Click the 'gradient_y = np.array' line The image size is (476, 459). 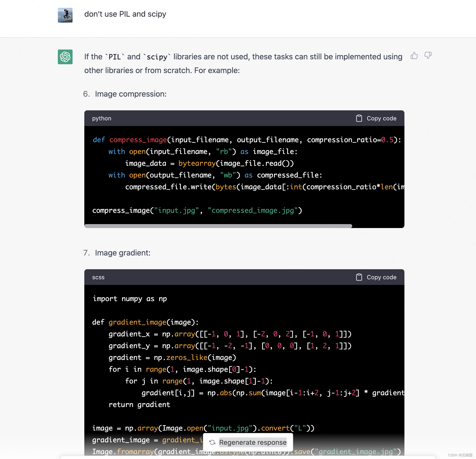[230, 346]
